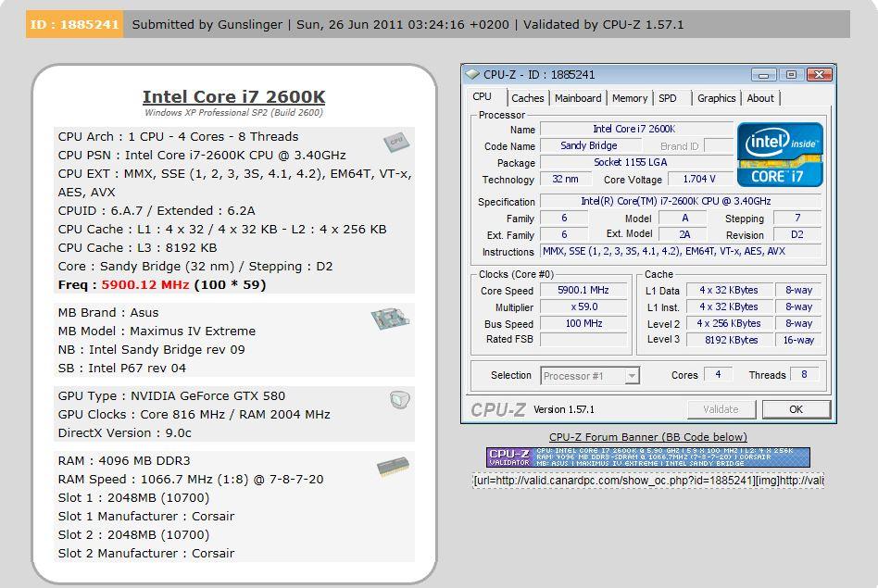The height and width of the screenshot is (588, 878).
Task: Click the "MB Model : Maximus IV Extreme" line
Action: coord(157,331)
